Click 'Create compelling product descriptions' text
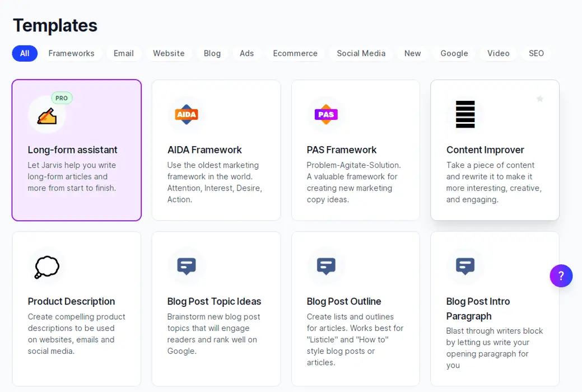The image size is (582, 392). pyautogui.click(x=77, y=334)
